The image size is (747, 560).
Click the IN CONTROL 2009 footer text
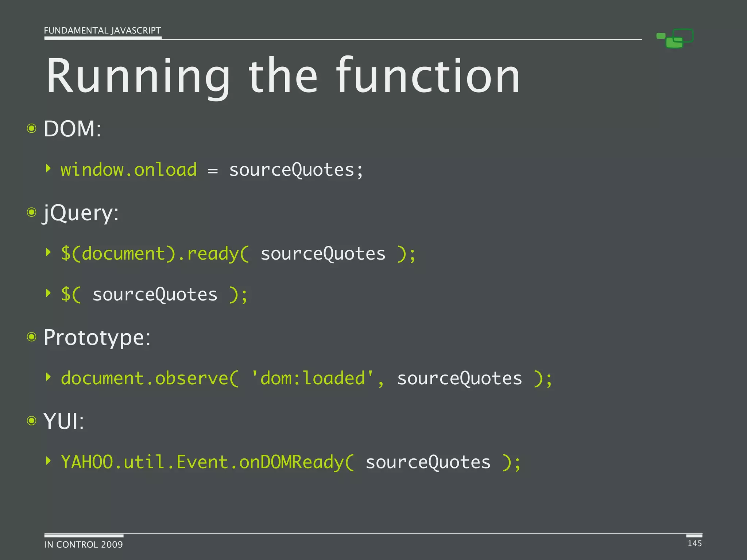click(84, 544)
